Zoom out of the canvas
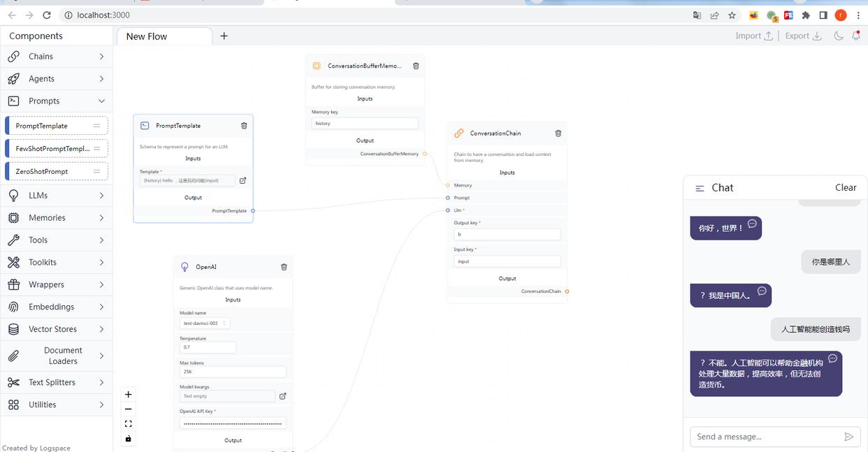 (128, 409)
